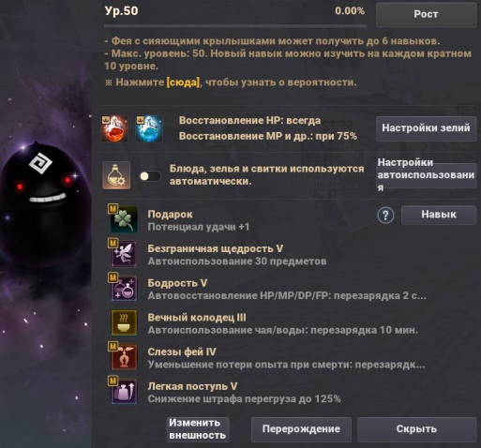
Task: Select the Подарок clover skill icon
Action: point(124,219)
